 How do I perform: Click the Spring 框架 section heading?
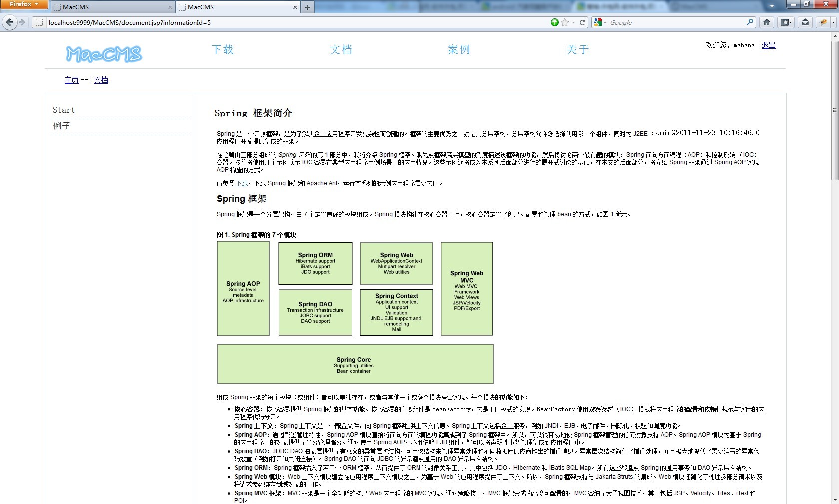242,199
